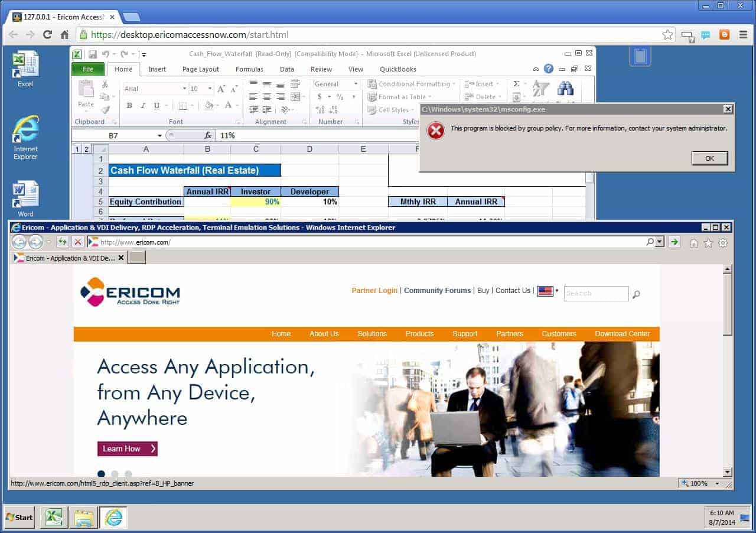756x533 pixels.
Task: Click the IE Refresh icon
Action: click(x=63, y=242)
